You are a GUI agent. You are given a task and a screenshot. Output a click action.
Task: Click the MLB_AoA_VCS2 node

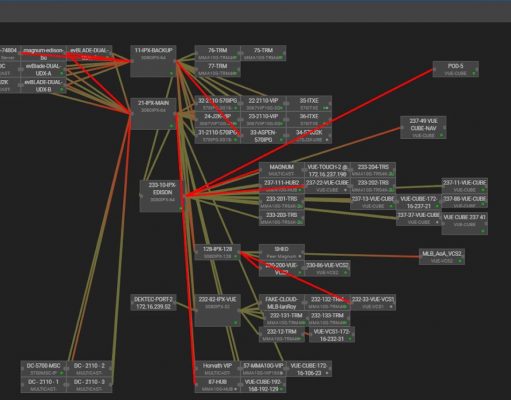pos(442,257)
